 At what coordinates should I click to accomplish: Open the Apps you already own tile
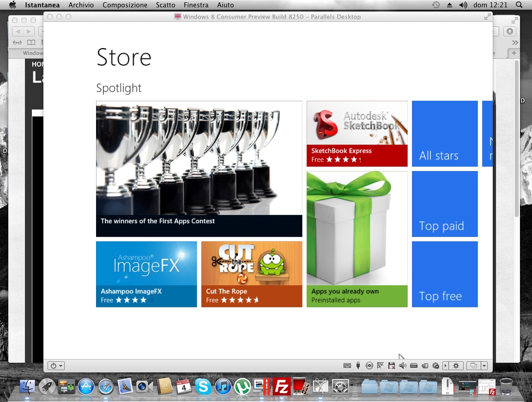(357, 239)
